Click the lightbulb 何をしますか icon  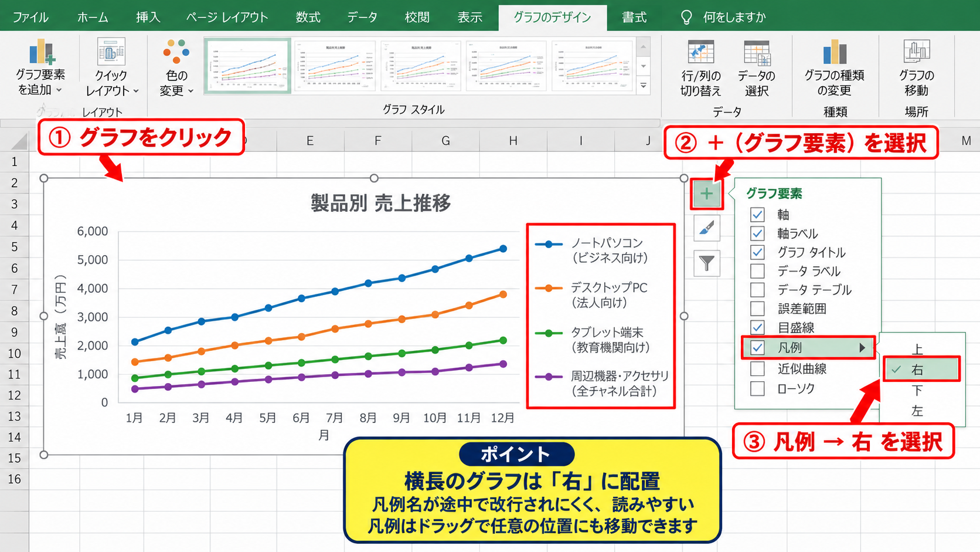(686, 17)
